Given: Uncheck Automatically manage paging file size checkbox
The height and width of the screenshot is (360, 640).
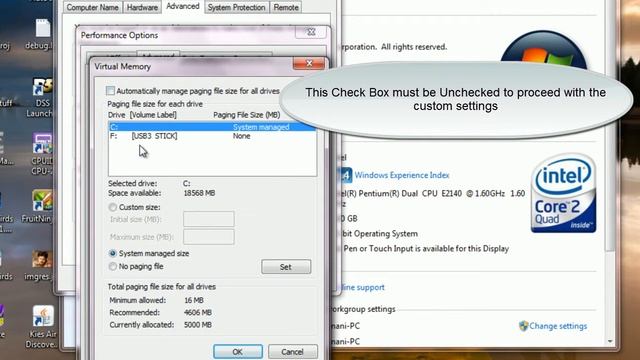Looking at the screenshot, I should point(110,91).
